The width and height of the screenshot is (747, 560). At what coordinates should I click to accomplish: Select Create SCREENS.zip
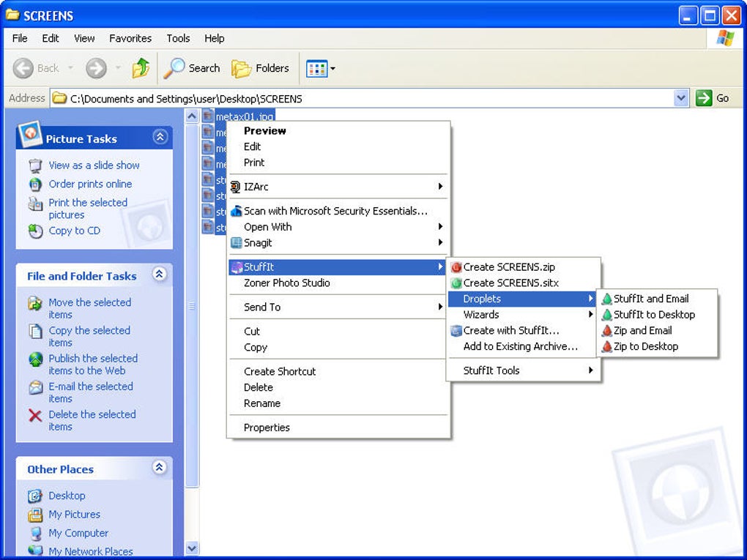523,267
